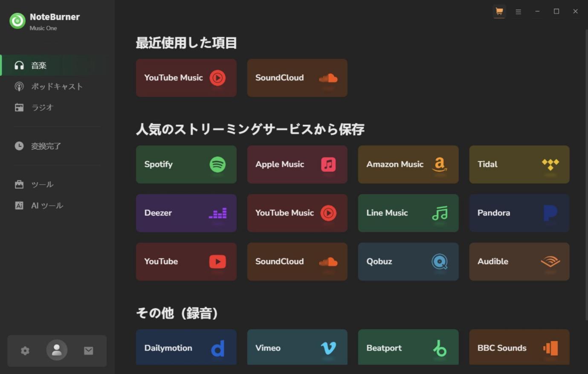Open AI ツール in the sidebar

pos(57,206)
